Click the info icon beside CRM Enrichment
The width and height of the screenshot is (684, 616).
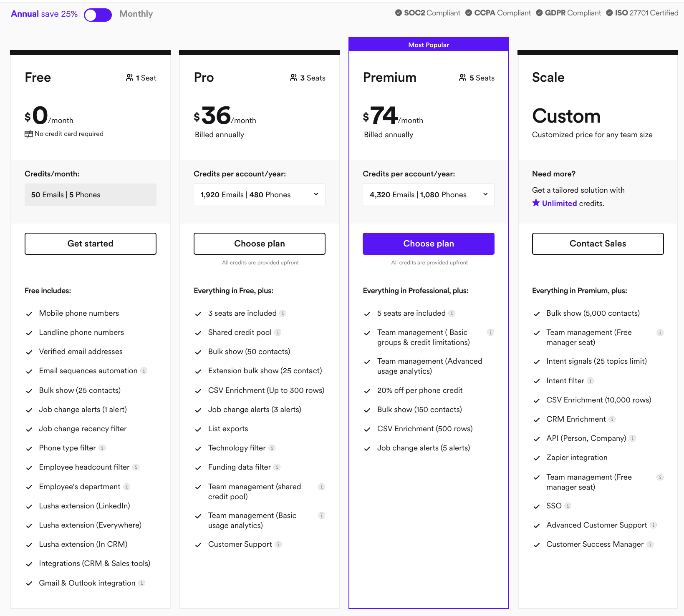click(x=612, y=419)
